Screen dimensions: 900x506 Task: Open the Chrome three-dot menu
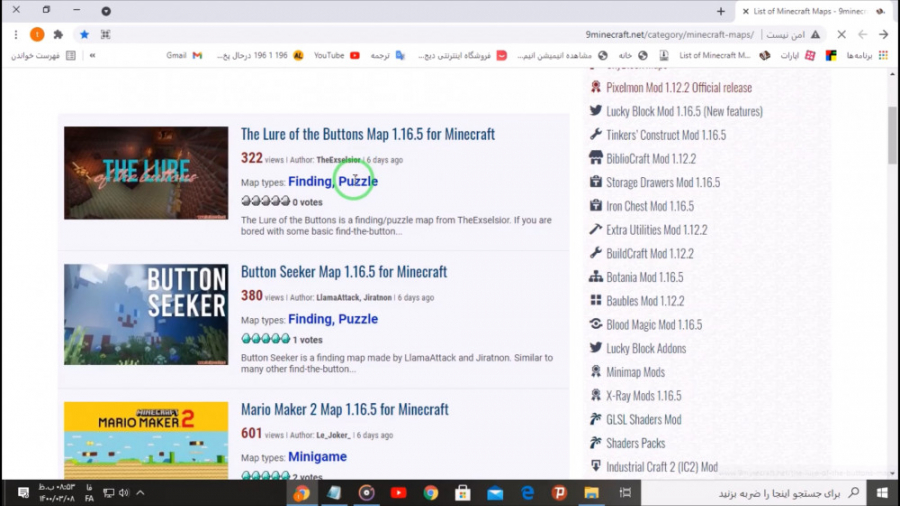click(15, 34)
